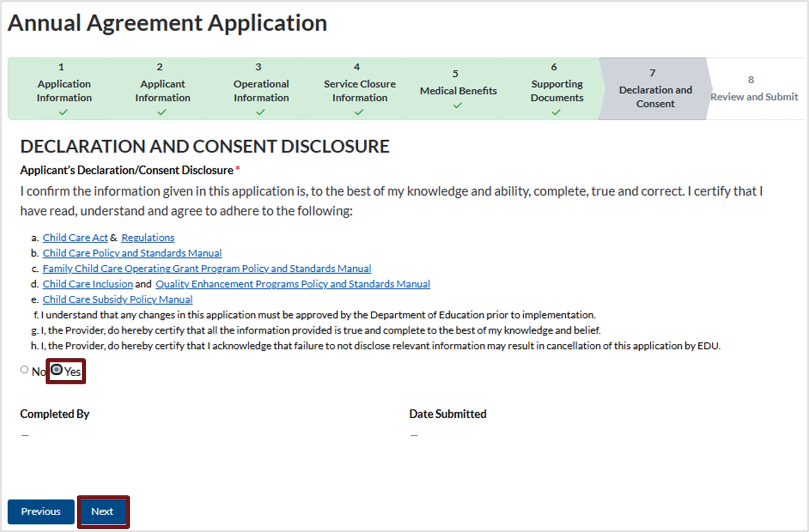This screenshot has height=532, width=809.
Task: Go to step 6 Supporting Documents
Action: (x=557, y=90)
